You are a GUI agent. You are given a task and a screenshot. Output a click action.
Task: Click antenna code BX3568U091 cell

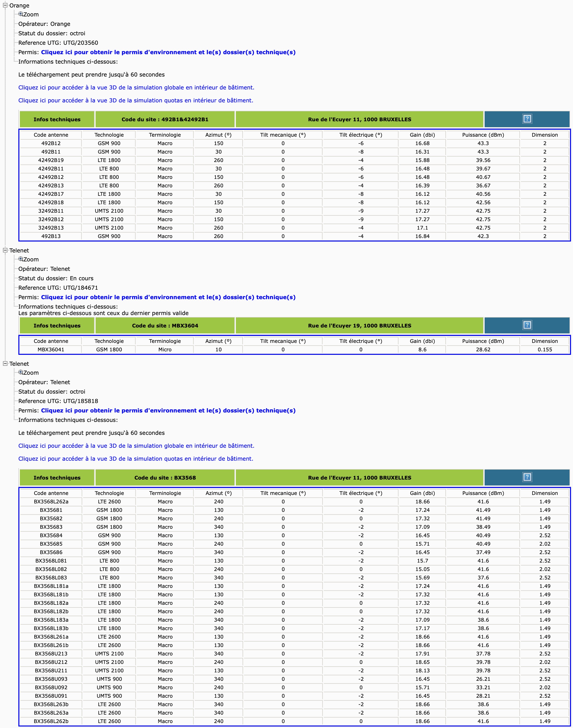point(51,696)
